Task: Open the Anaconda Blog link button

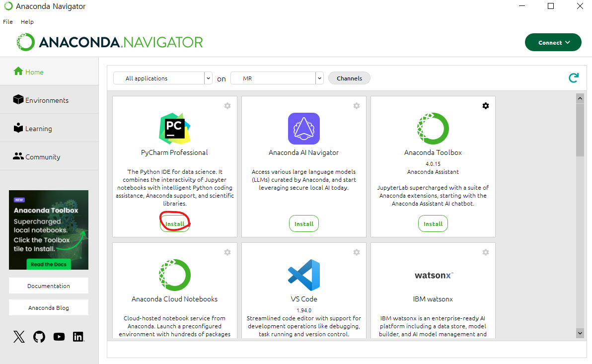Action: point(49,308)
